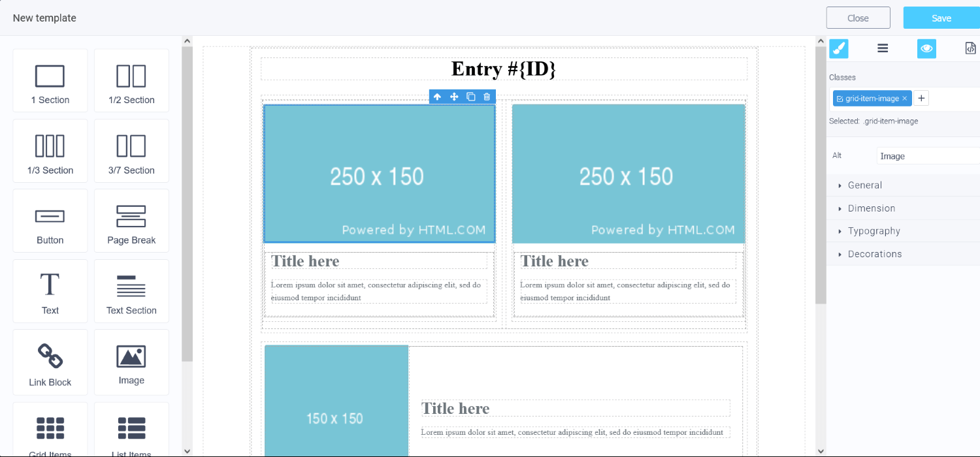Click blocks panel scrollbar up arrow
980x457 pixels.
point(188,41)
